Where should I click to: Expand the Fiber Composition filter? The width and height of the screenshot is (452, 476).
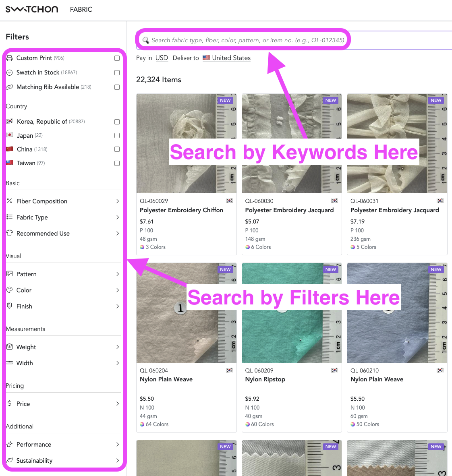pos(118,201)
